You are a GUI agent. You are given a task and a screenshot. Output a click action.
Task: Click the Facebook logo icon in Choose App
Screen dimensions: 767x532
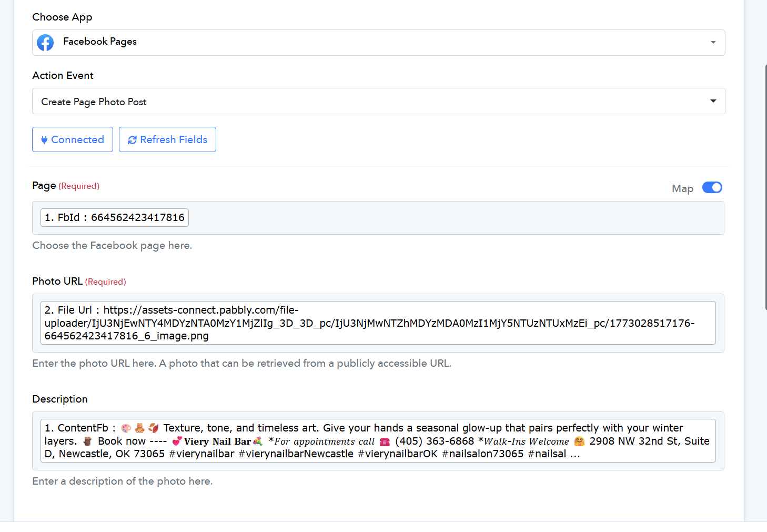(x=45, y=43)
